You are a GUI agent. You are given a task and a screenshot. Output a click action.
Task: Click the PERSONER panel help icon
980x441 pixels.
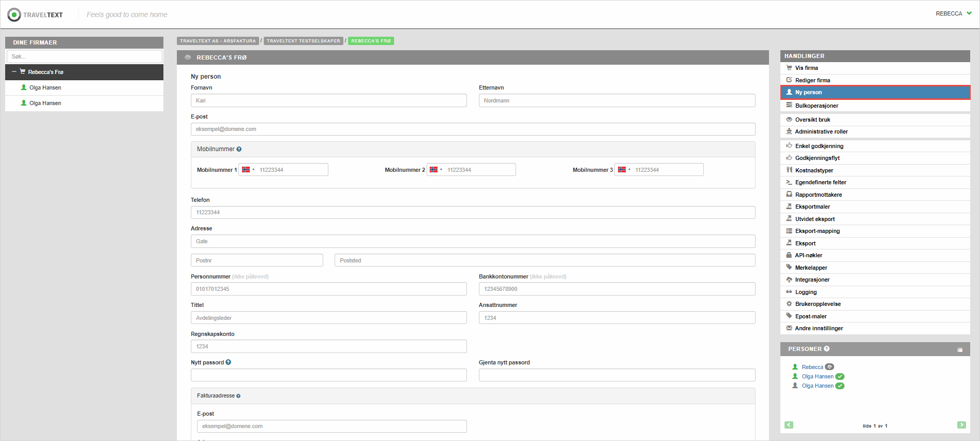tap(826, 349)
